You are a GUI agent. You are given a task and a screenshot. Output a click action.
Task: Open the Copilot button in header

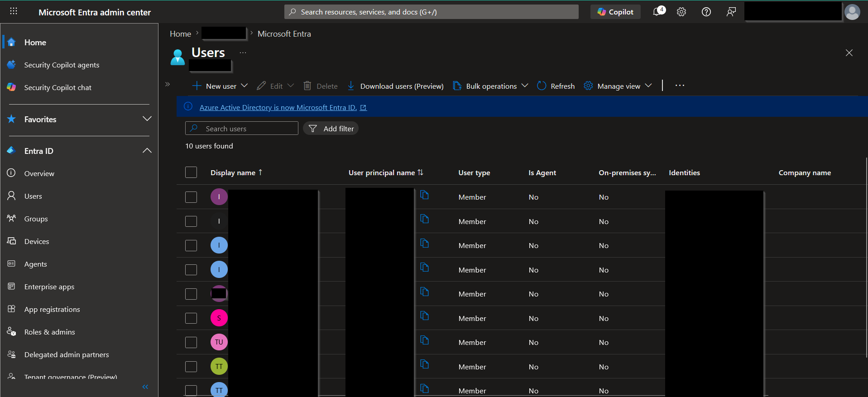click(615, 12)
